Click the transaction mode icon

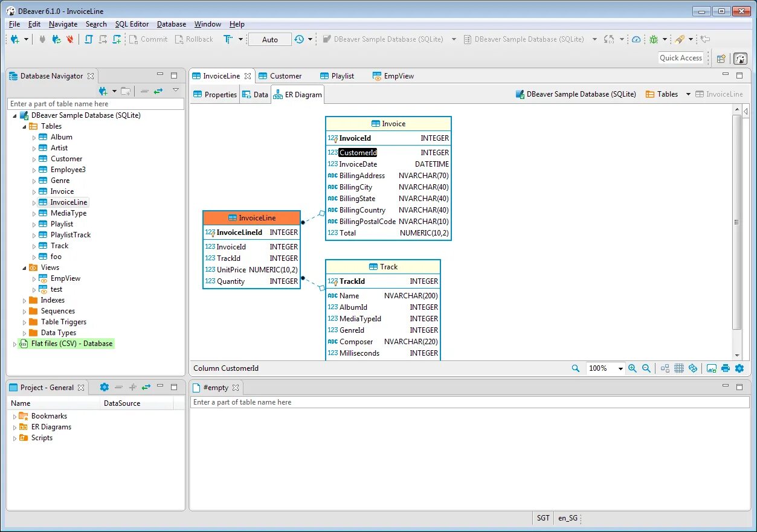coord(228,39)
